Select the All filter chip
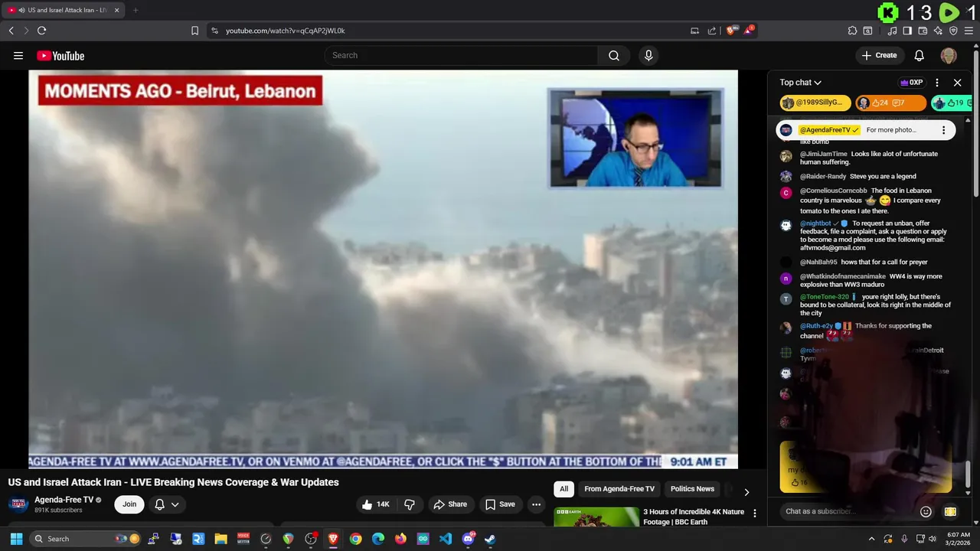Viewport: 980px width, 551px height. 563,489
